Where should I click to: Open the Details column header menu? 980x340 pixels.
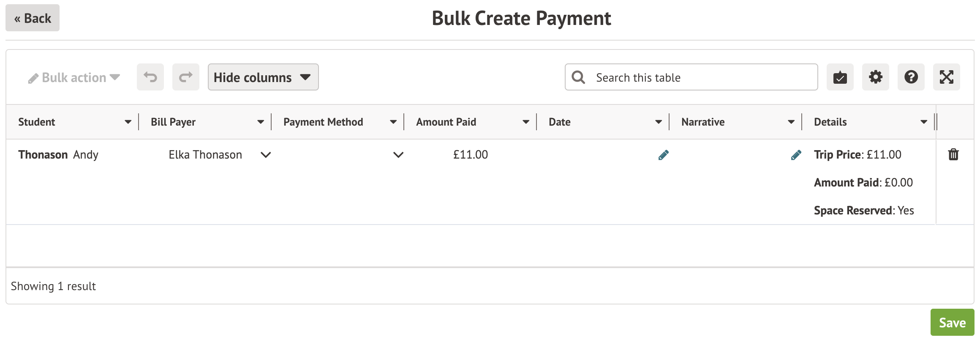click(923, 122)
